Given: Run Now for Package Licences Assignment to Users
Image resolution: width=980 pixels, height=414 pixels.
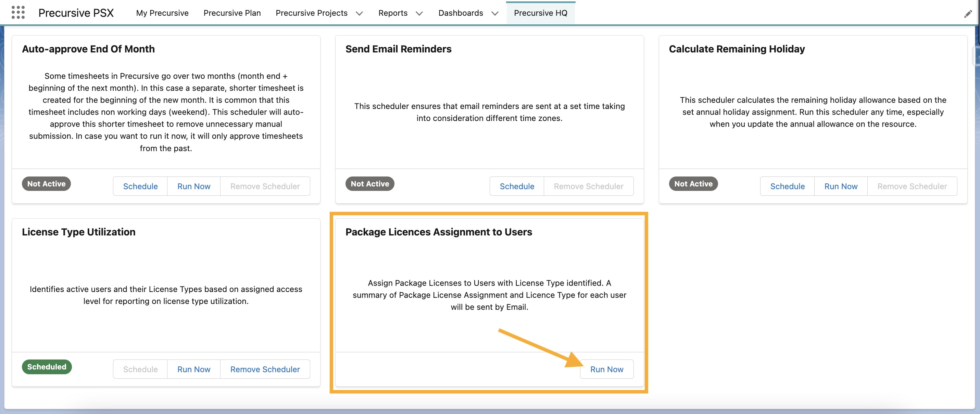Looking at the screenshot, I should (606, 369).
